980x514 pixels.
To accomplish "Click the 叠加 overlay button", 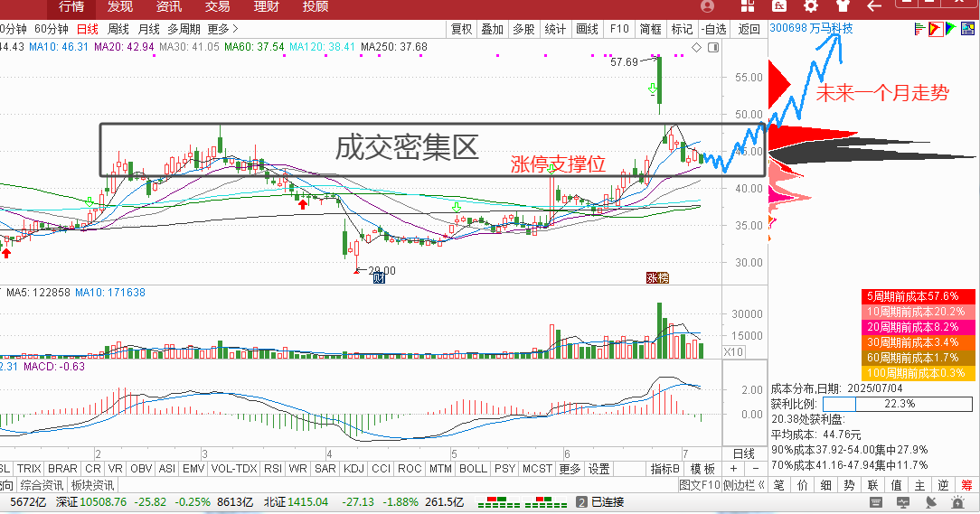I will (493, 29).
